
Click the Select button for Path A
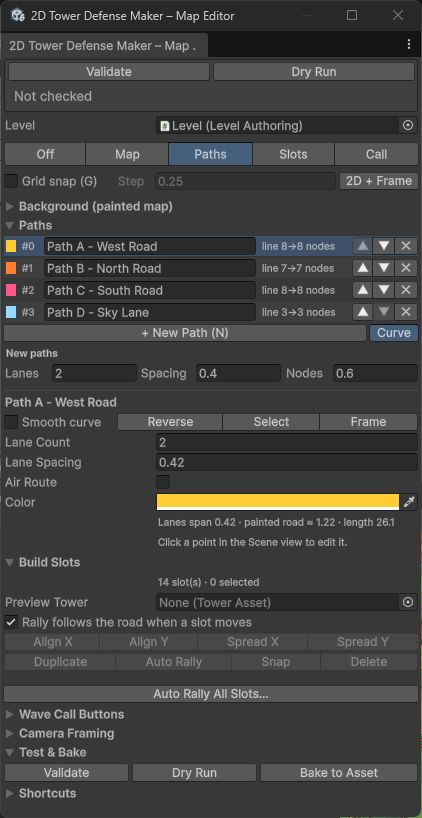click(x=271, y=422)
